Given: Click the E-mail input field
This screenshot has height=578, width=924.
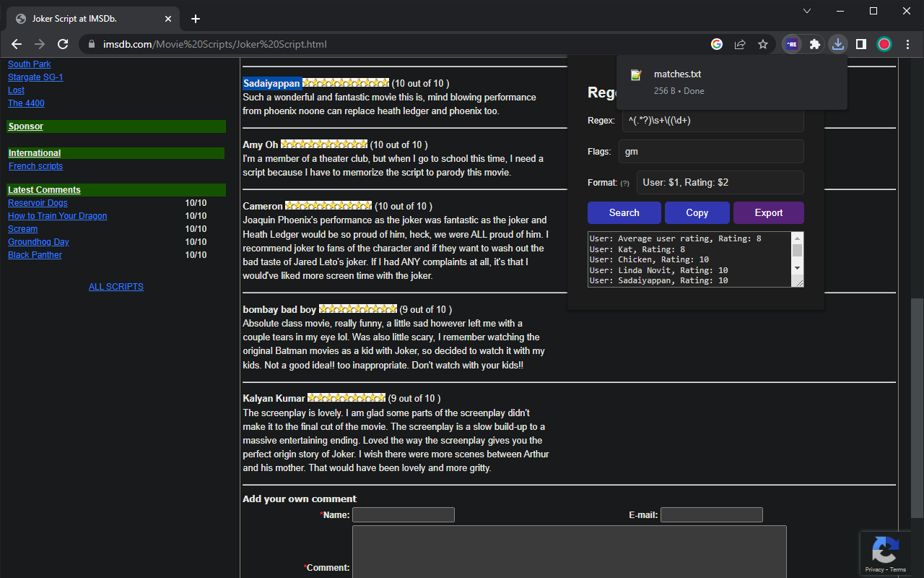Looking at the screenshot, I should [712, 514].
